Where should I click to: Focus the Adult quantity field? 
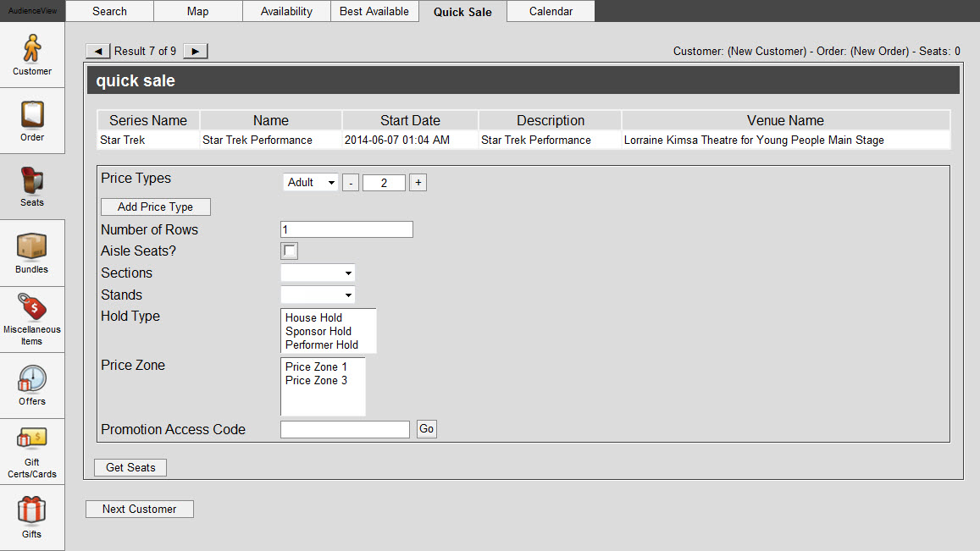(x=384, y=183)
